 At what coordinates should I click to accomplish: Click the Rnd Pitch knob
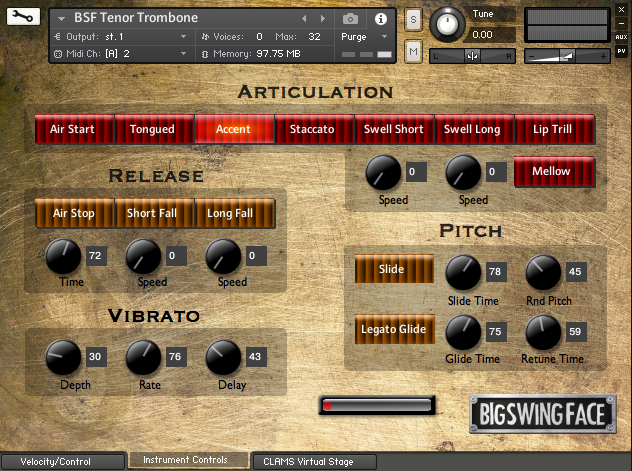click(x=543, y=272)
